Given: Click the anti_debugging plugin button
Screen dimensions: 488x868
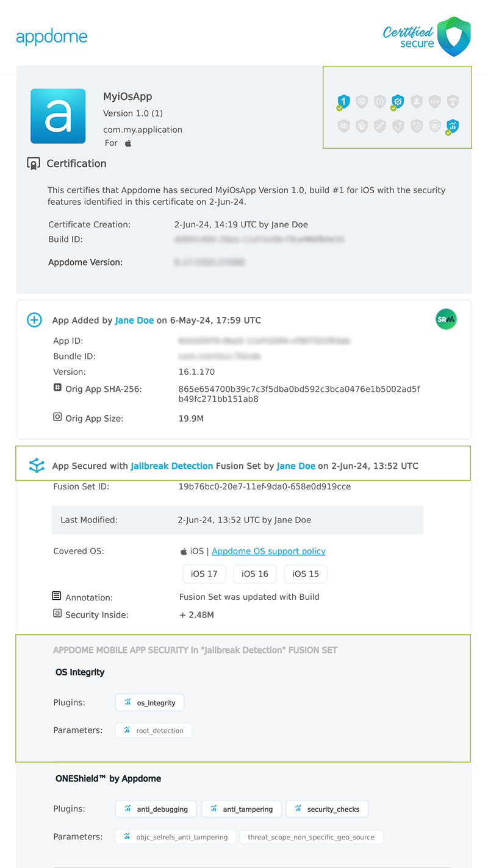Looking at the screenshot, I should tap(156, 808).
